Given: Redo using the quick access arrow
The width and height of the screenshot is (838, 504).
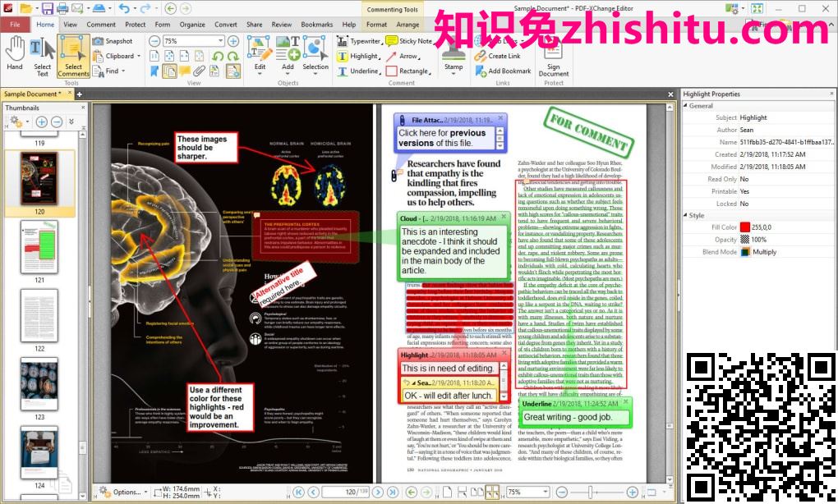Looking at the screenshot, I should tap(145, 8).
